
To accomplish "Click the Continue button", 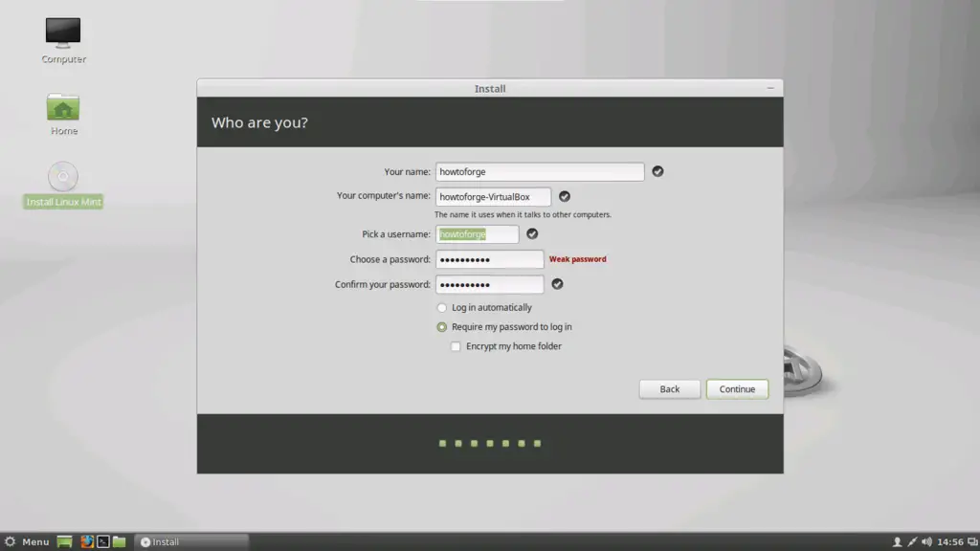I will pos(737,389).
